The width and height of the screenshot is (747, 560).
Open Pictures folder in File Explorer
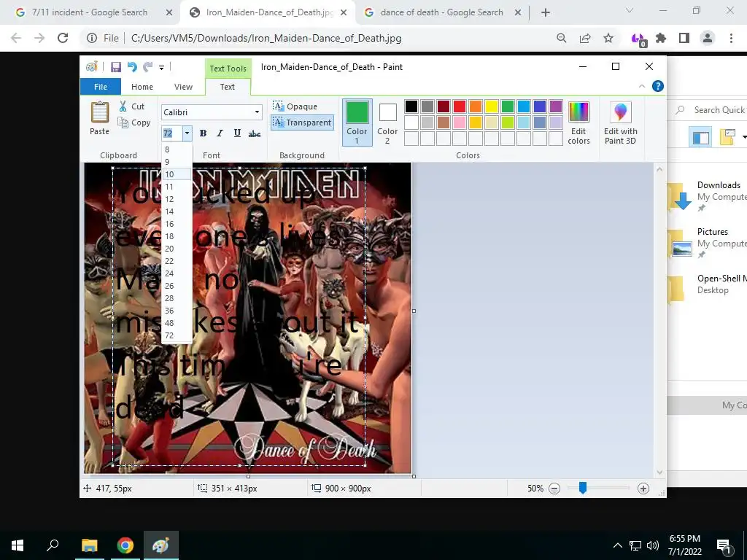tap(706, 243)
